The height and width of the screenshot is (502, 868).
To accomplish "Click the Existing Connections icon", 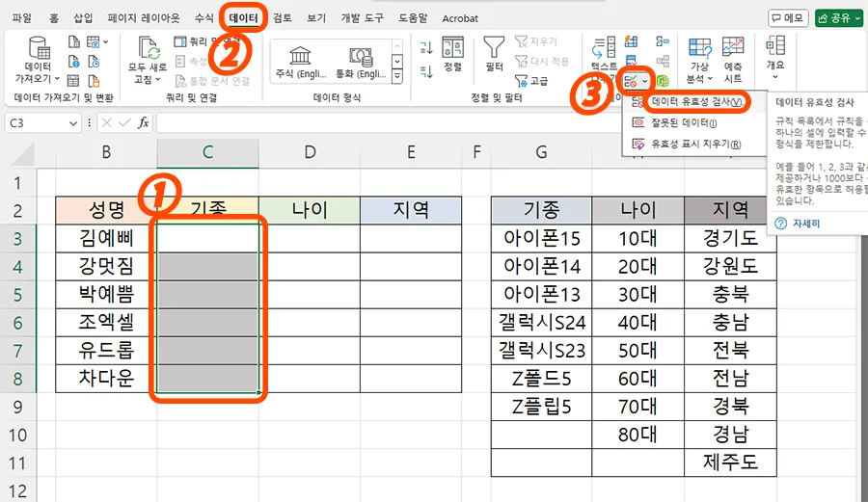I will coord(94,81).
